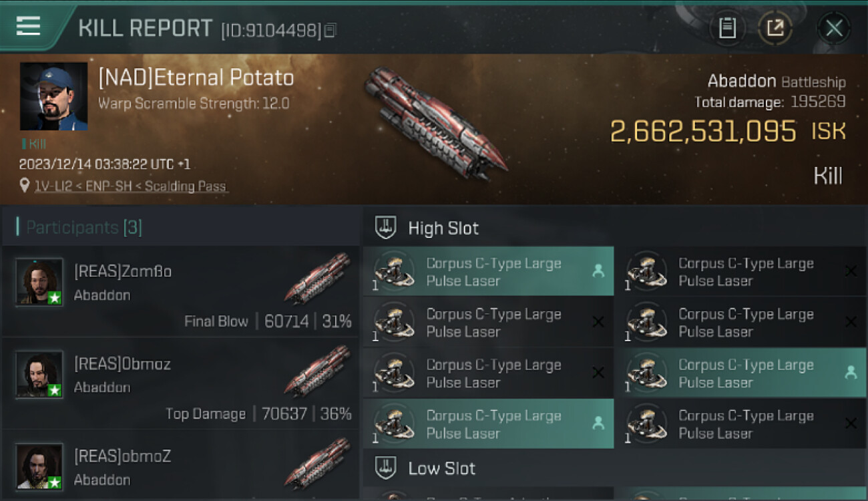Select participant [REAS]ZomBo's portrait

pyautogui.click(x=40, y=282)
